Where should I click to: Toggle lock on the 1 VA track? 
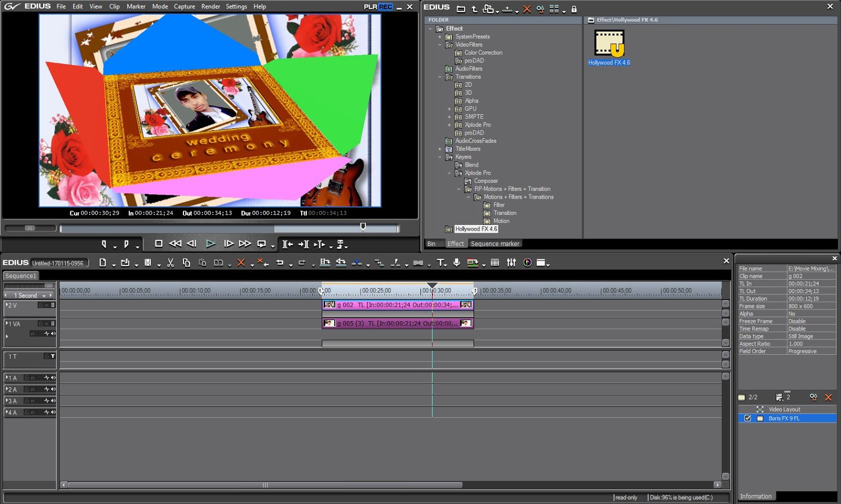click(x=40, y=324)
